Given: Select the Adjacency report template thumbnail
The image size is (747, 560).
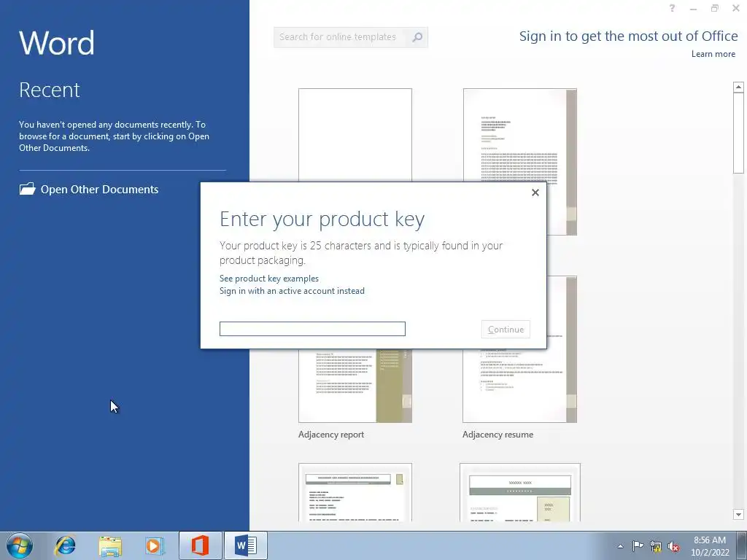Looking at the screenshot, I should (355, 386).
